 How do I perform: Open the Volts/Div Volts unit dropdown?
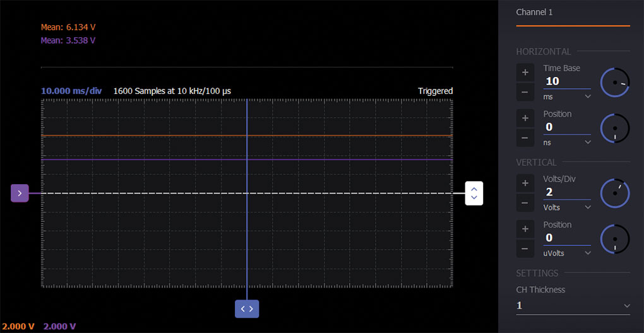567,207
